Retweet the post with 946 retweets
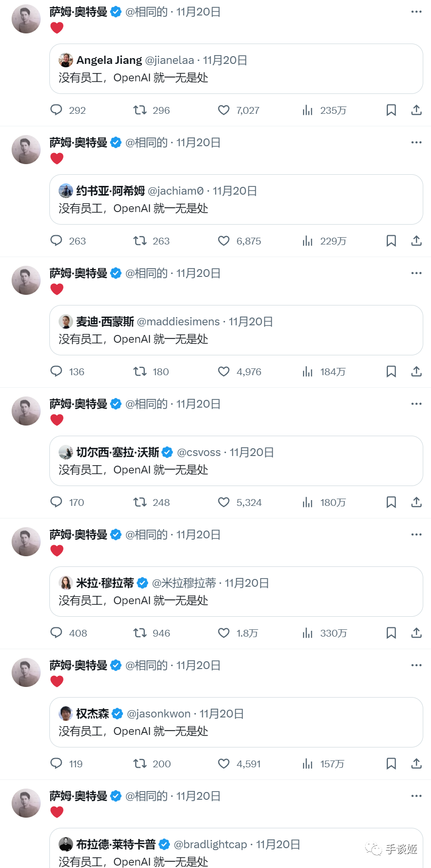431x868 pixels. point(140,633)
